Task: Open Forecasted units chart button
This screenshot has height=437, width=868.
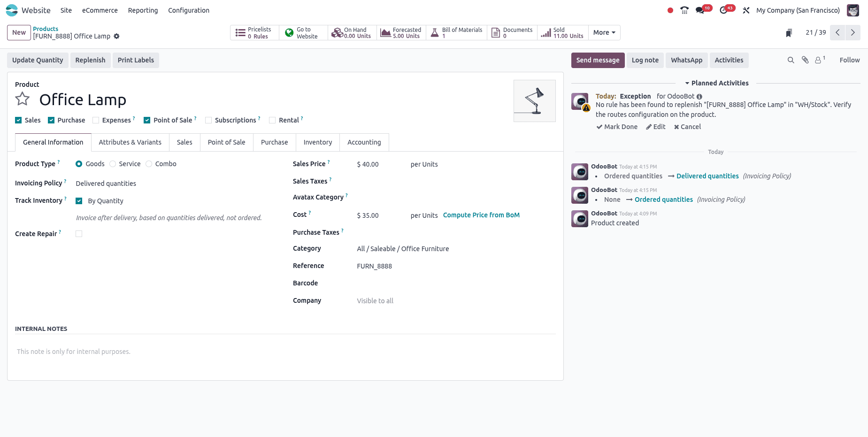Action: pyautogui.click(x=401, y=33)
